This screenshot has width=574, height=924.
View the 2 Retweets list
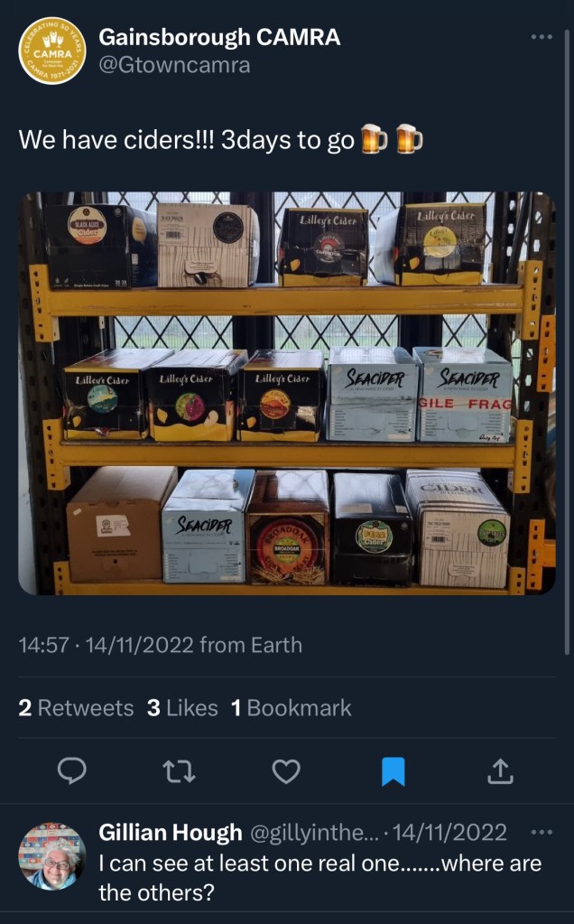tap(76, 708)
